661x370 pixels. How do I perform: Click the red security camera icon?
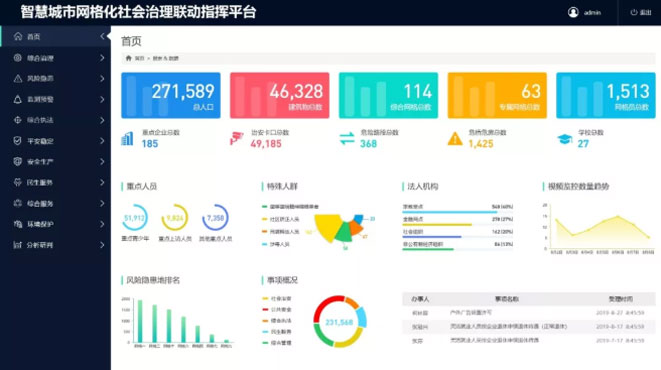(236, 138)
